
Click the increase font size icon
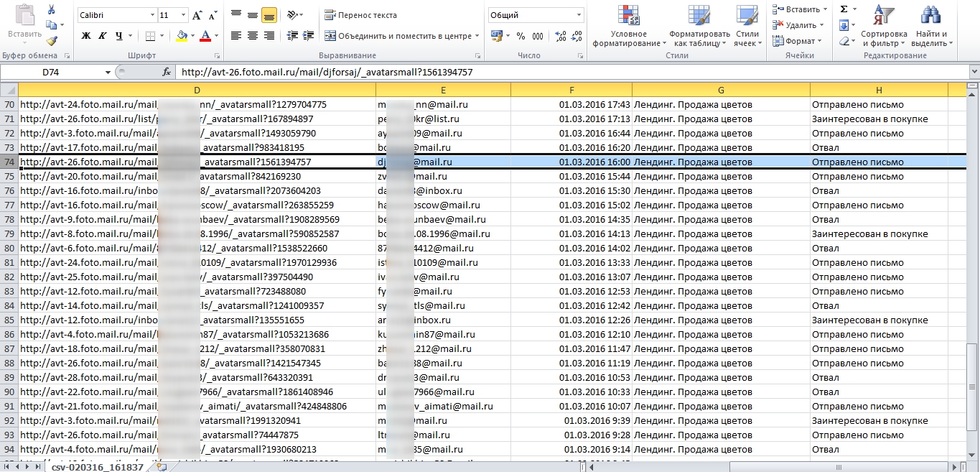(197, 15)
